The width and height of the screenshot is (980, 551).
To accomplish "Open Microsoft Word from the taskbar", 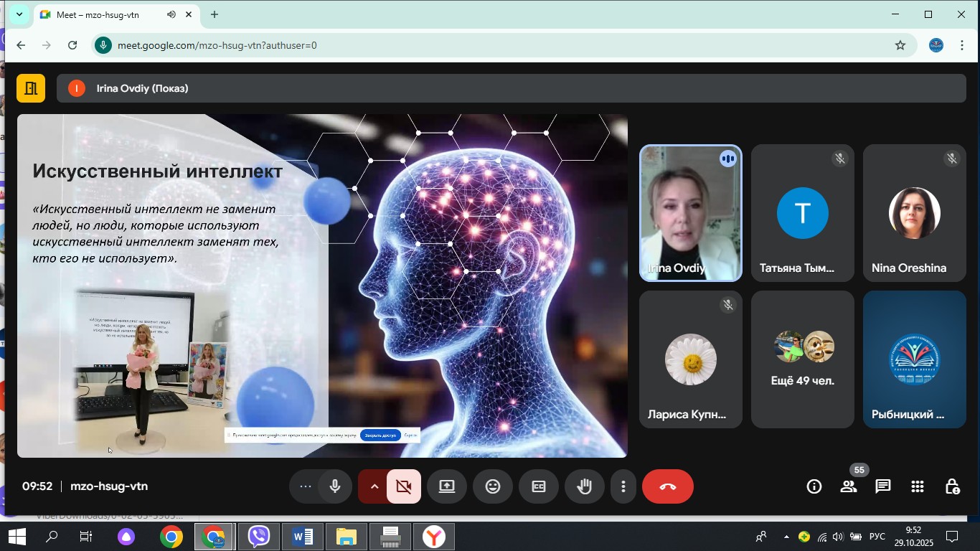I will (303, 537).
